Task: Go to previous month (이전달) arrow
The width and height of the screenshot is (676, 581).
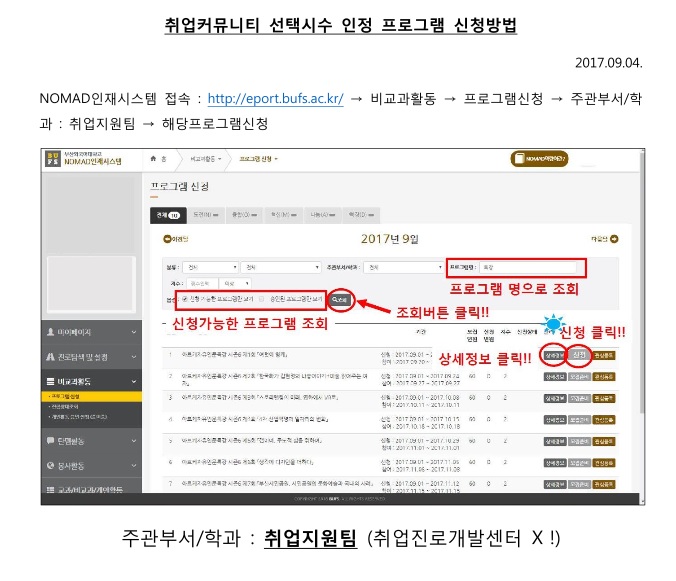Action: pos(175,238)
